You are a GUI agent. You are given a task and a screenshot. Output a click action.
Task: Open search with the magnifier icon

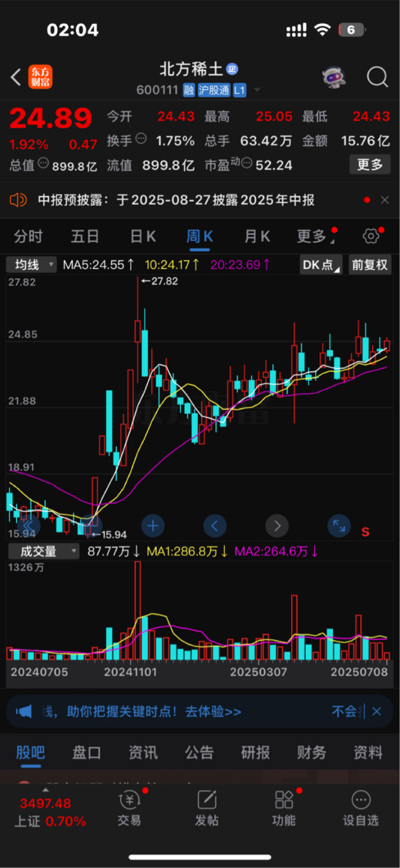(x=377, y=77)
